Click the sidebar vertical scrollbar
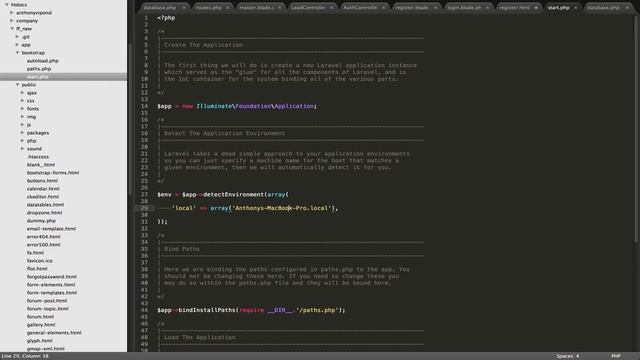Viewport: 640px width, 360px height. coord(130,118)
